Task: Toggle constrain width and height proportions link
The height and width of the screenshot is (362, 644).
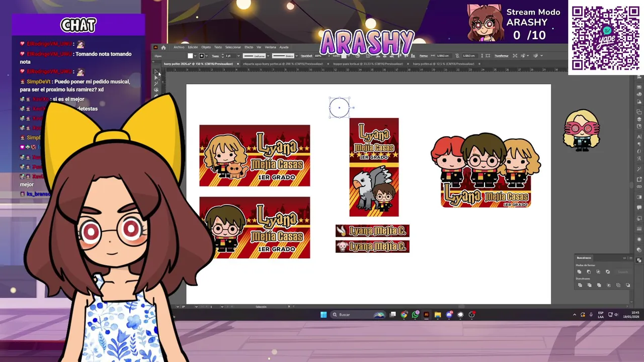Action: (457, 56)
